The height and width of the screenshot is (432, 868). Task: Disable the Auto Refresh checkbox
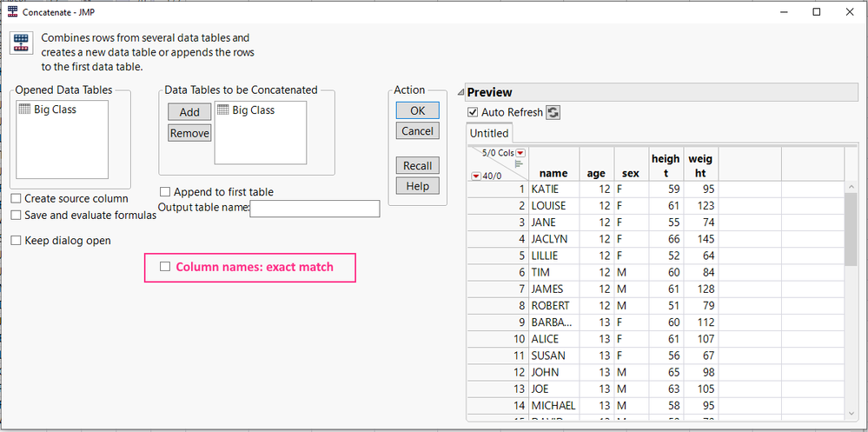[473, 112]
